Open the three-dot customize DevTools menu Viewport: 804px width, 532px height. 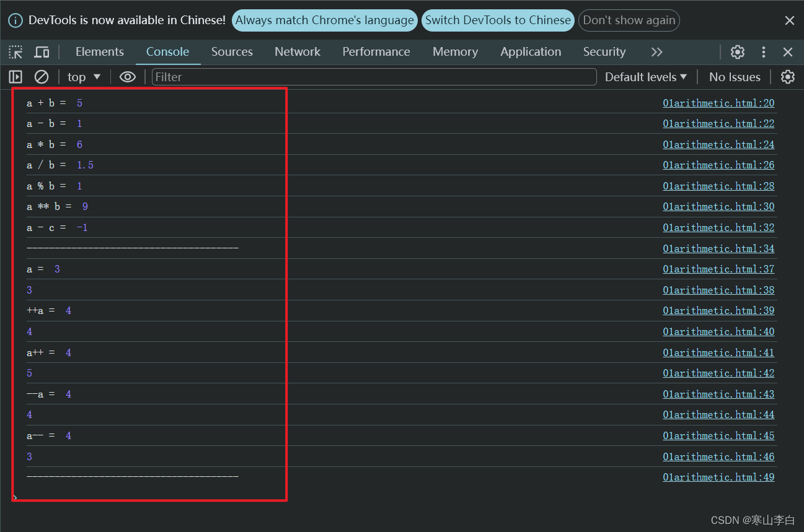(764, 52)
